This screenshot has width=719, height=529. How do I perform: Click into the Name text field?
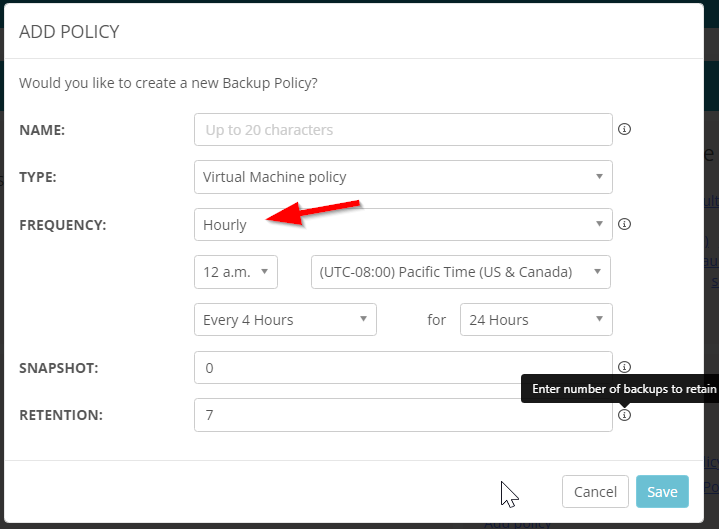tap(402, 129)
